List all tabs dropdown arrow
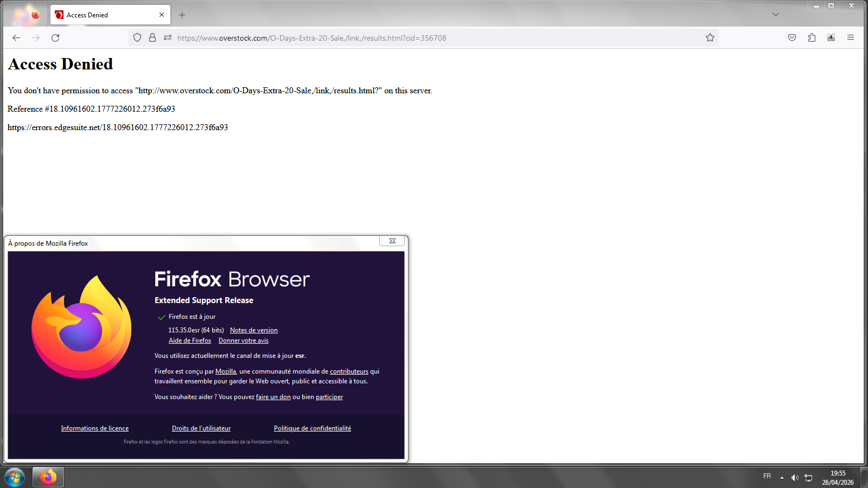 (776, 15)
